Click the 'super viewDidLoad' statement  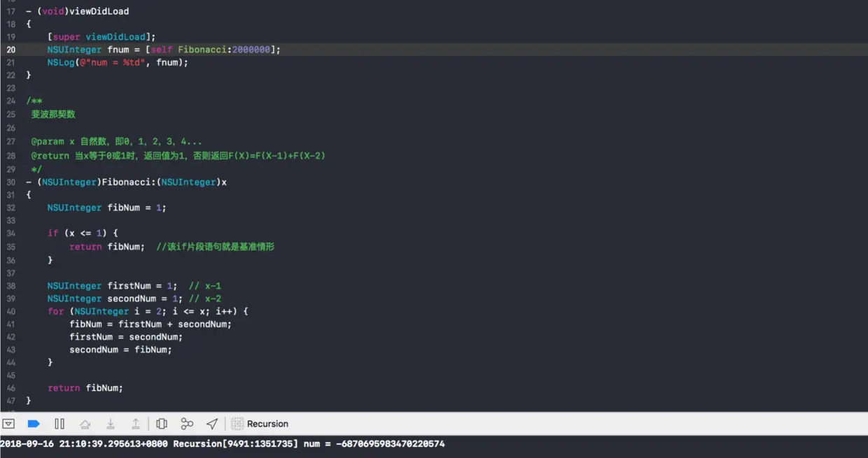coord(101,36)
